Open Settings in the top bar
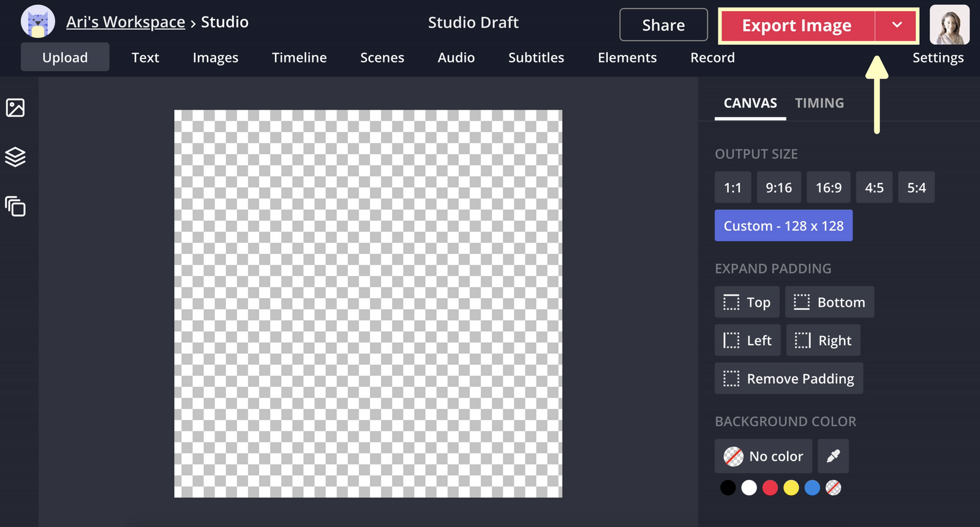The width and height of the screenshot is (980, 527). click(938, 58)
